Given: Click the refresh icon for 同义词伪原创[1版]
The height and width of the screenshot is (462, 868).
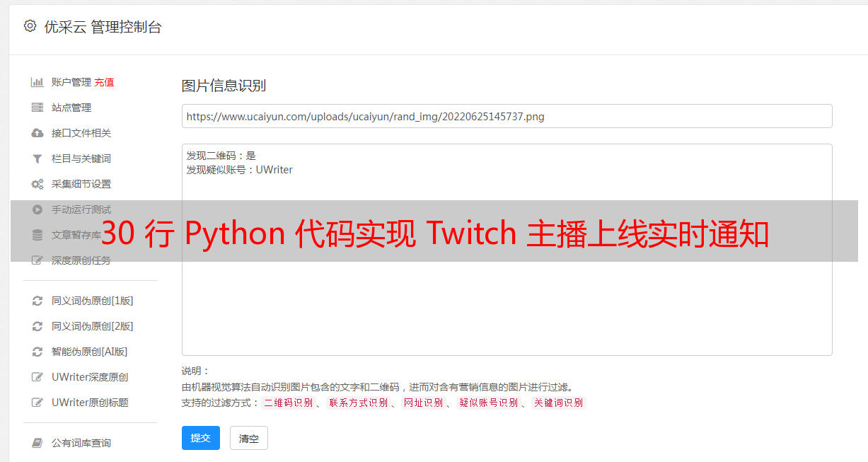Looking at the screenshot, I should coord(37,301).
